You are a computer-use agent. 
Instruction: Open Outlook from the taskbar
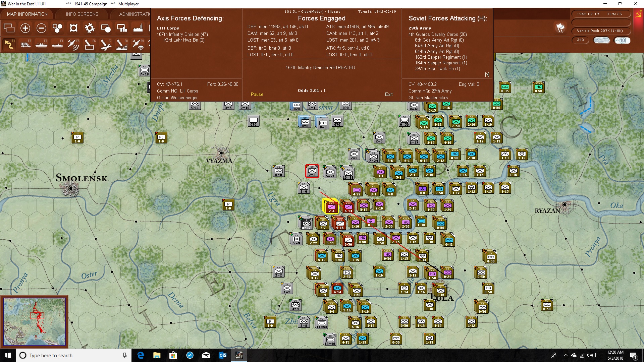point(222,355)
